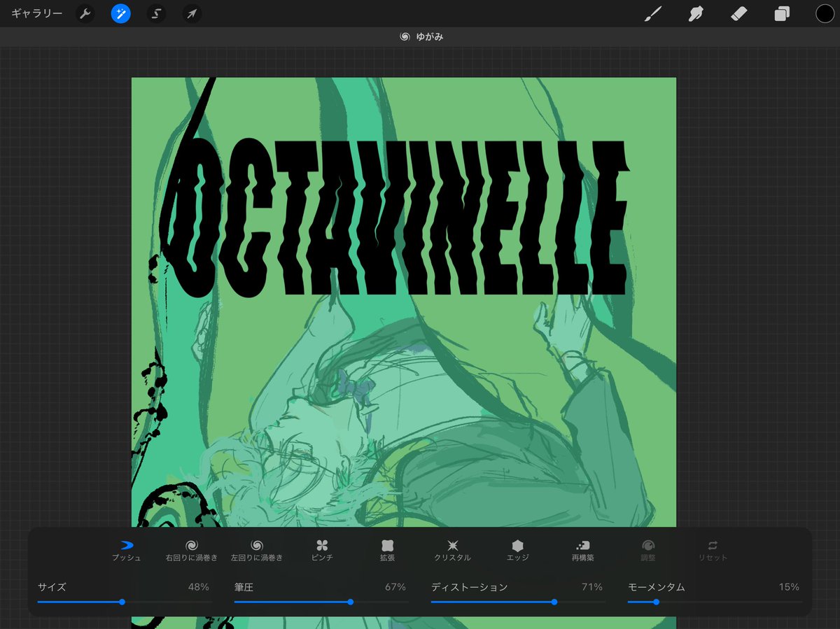Open the black active color swatch

click(825, 13)
